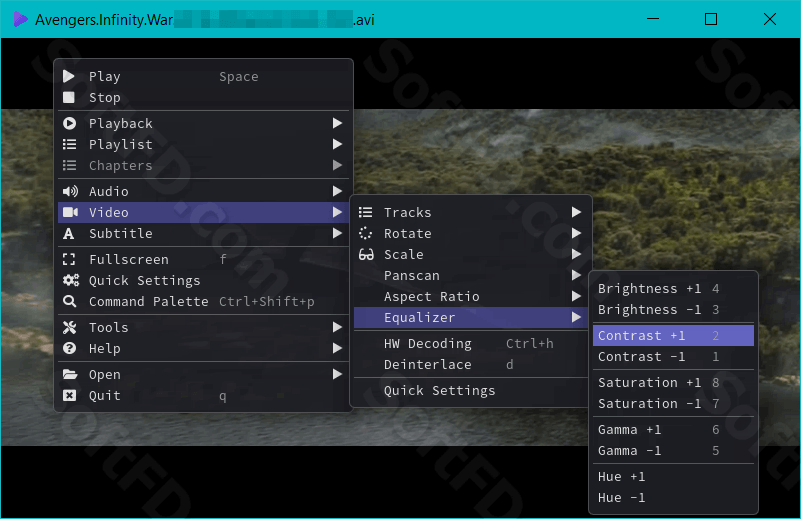Expand Aspect Ratio submenu arrow
The width and height of the screenshot is (801, 519).
tap(576, 296)
